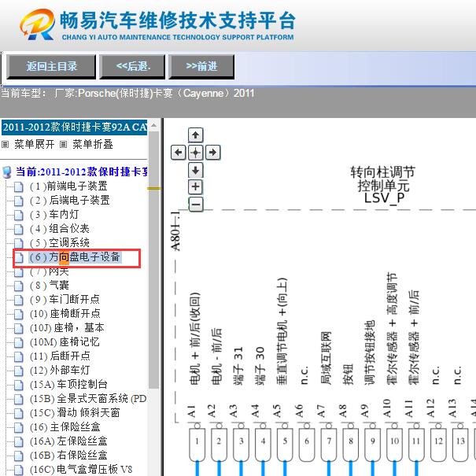Screen dimensions: 476x476
Task: Open (11)后断开点 tree item
Action: tap(60, 356)
